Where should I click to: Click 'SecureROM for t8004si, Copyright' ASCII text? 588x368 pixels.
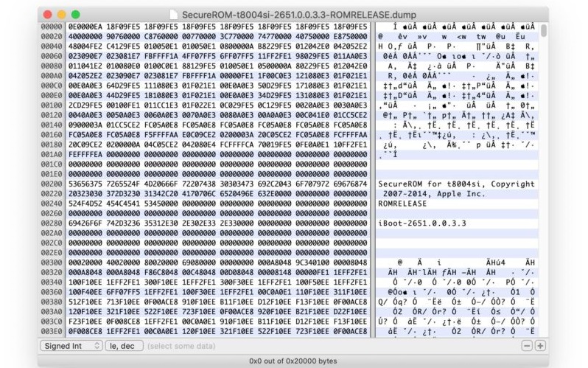[x=456, y=184]
